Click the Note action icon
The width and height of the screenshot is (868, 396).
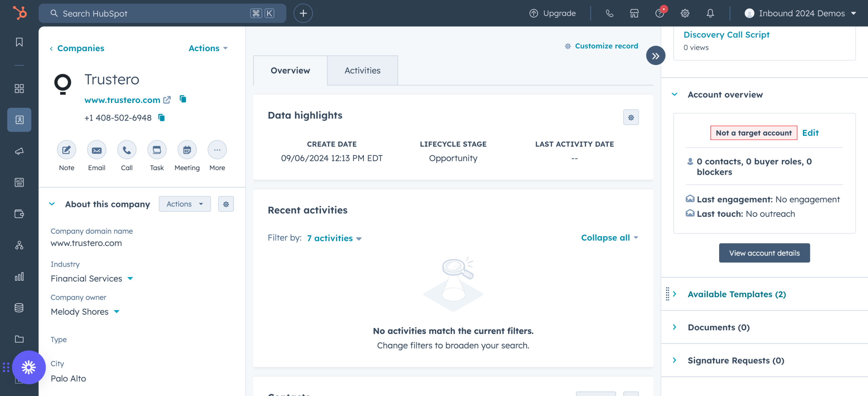pos(66,150)
